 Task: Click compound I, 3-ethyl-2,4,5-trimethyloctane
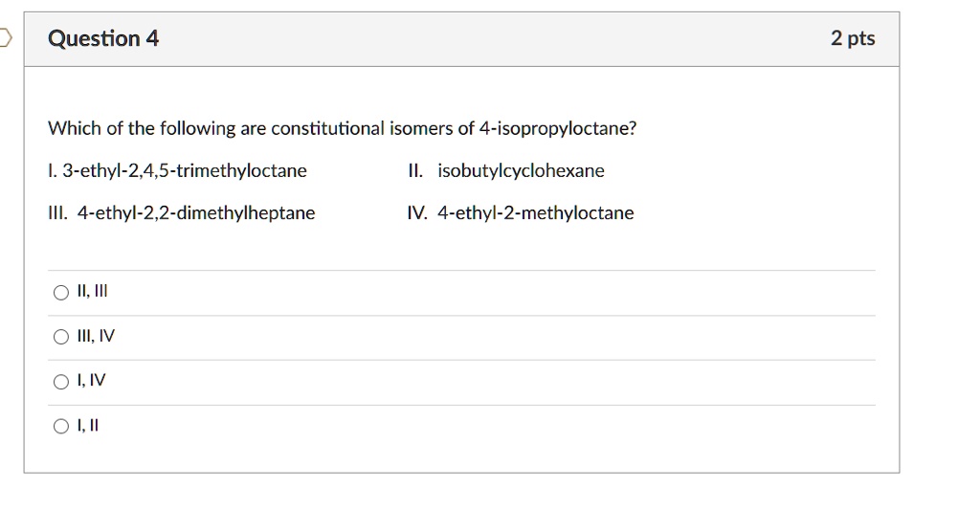(177, 171)
